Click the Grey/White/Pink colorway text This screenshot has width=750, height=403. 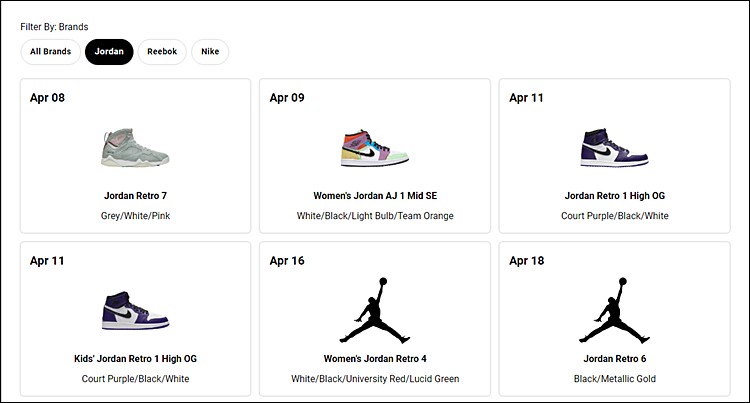(135, 216)
